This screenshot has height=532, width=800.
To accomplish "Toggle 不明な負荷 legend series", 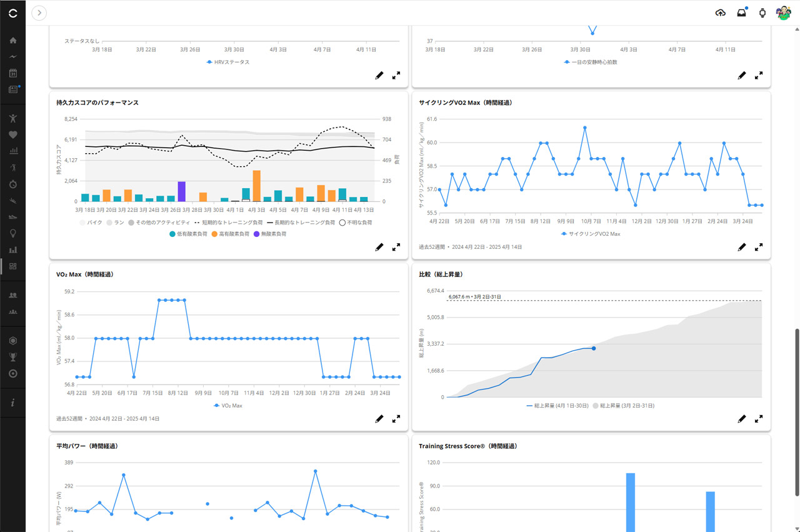I will click(356, 222).
